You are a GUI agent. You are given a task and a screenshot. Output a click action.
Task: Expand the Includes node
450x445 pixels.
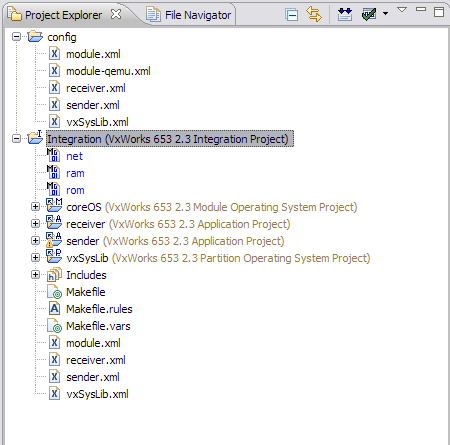(x=35, y=274)
